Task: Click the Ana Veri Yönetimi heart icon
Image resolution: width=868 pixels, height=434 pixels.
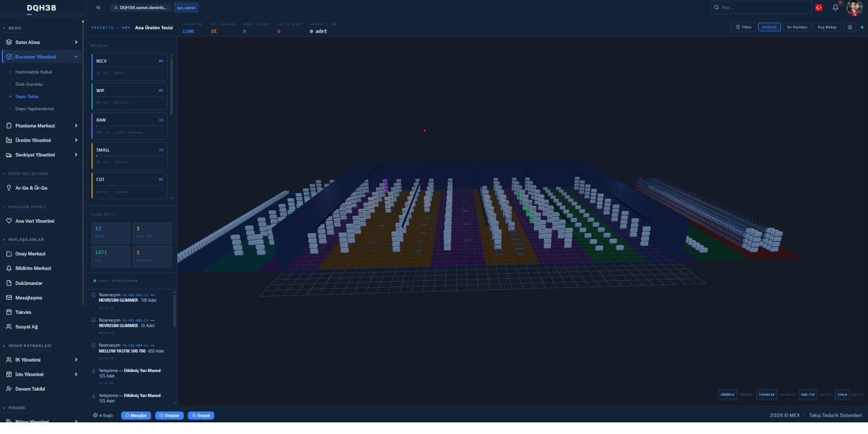Action: (x=9, y=221)
